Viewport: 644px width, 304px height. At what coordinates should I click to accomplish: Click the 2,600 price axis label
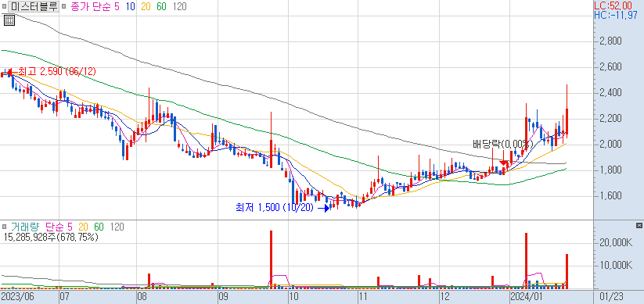610,67
